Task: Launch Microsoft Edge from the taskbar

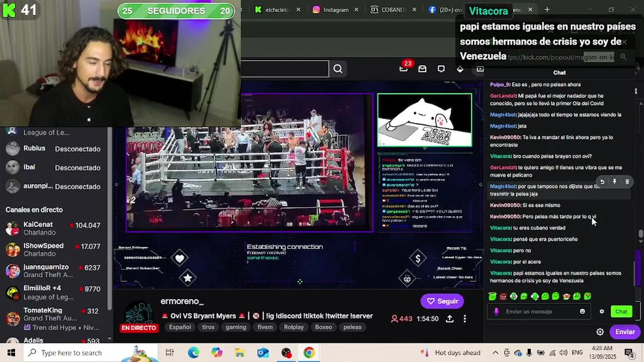Action: (194, 352)
